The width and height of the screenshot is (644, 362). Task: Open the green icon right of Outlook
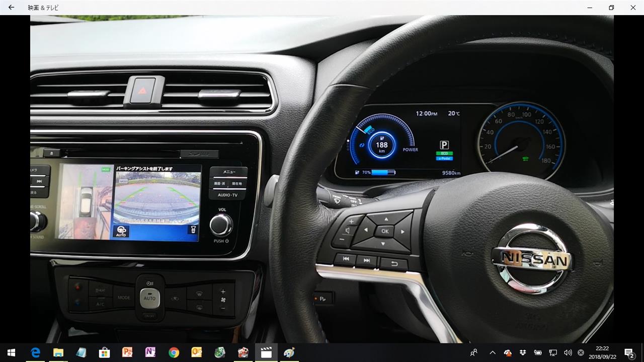[220, 352]
